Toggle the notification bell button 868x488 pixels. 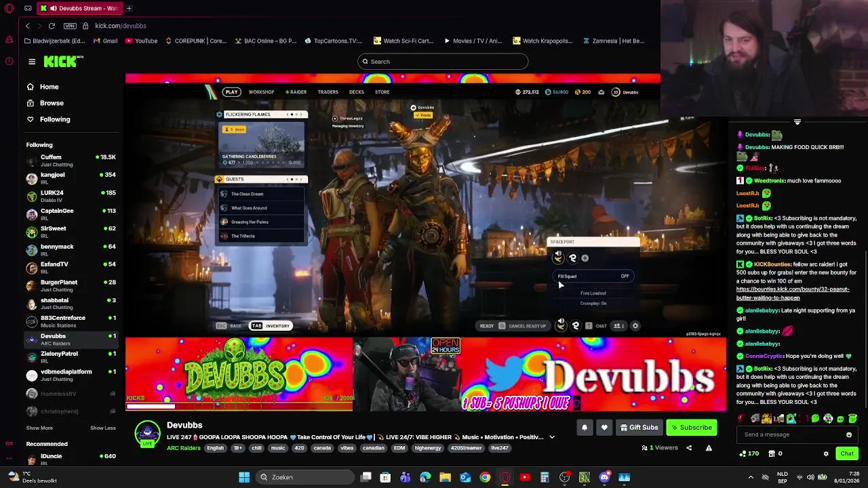pyautogui.click(x=585, y=428)
